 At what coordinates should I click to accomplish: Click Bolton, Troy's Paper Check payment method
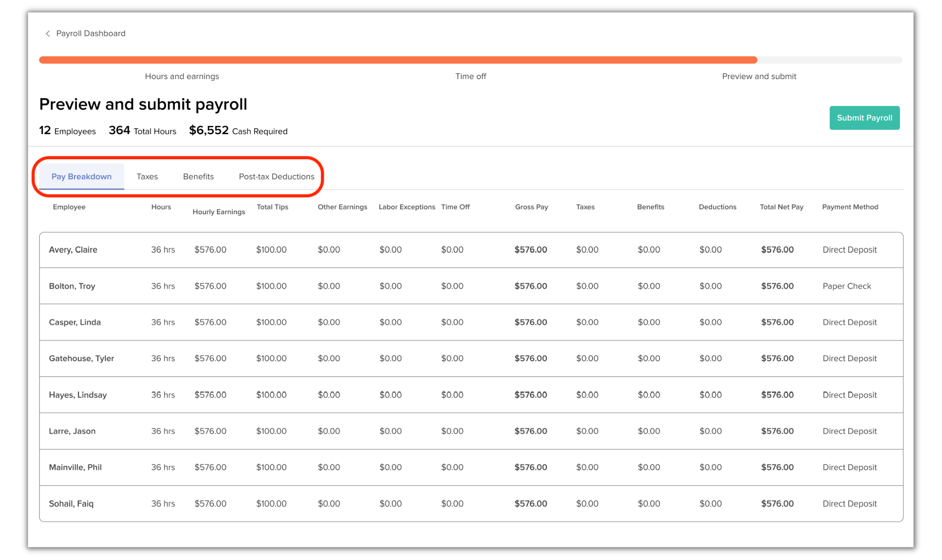click(846, 286)
